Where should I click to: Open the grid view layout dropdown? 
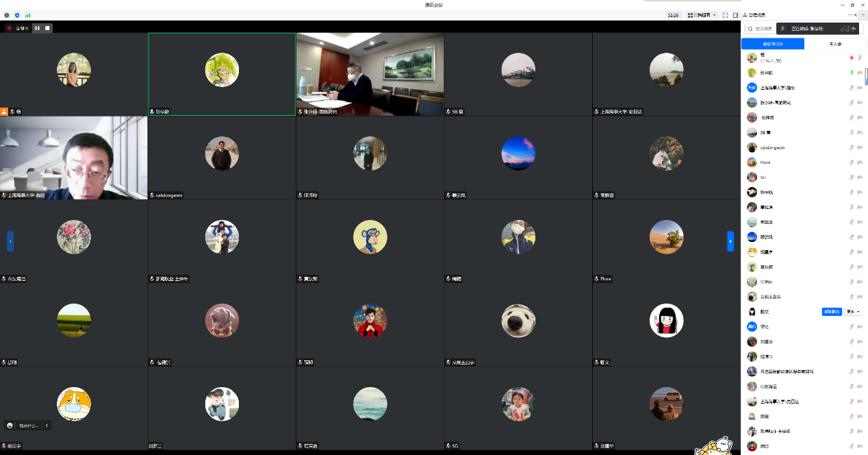pyautogui.click(x=702, y=14)
